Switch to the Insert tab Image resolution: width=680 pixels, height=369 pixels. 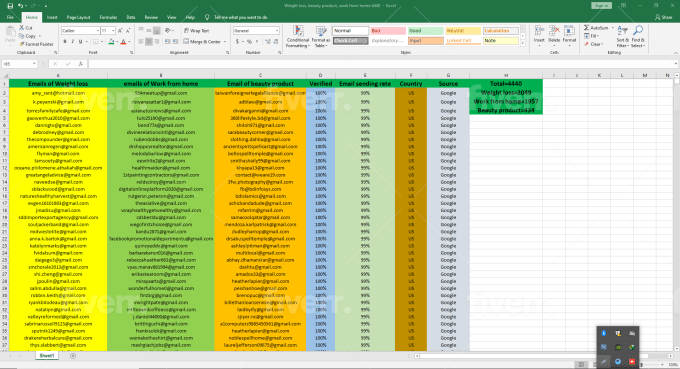pos(52,17)
